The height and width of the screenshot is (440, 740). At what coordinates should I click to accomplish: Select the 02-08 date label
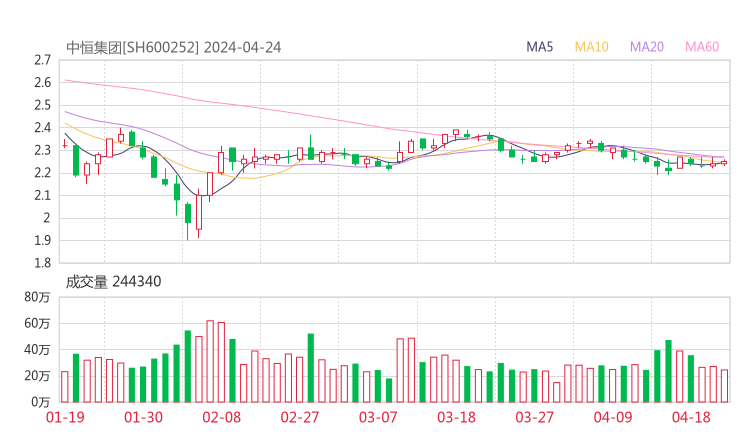click(x=221, y=417)
